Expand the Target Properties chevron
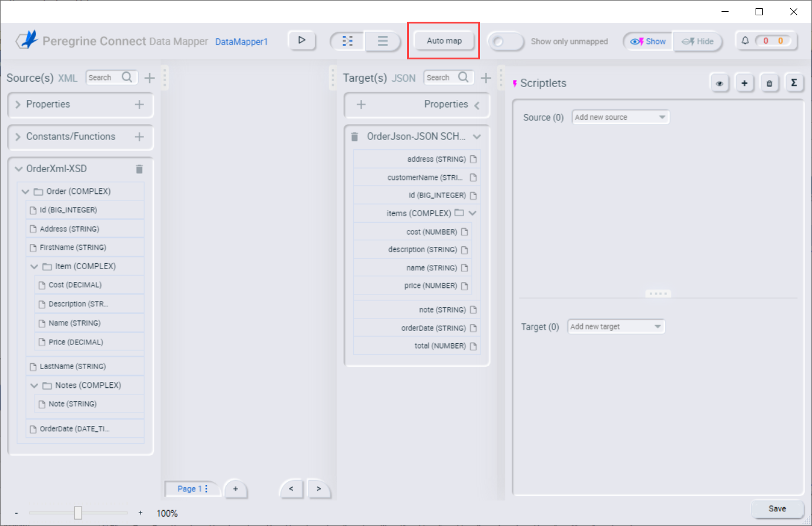This screenshot has height=526, width=812. [477, 105]
